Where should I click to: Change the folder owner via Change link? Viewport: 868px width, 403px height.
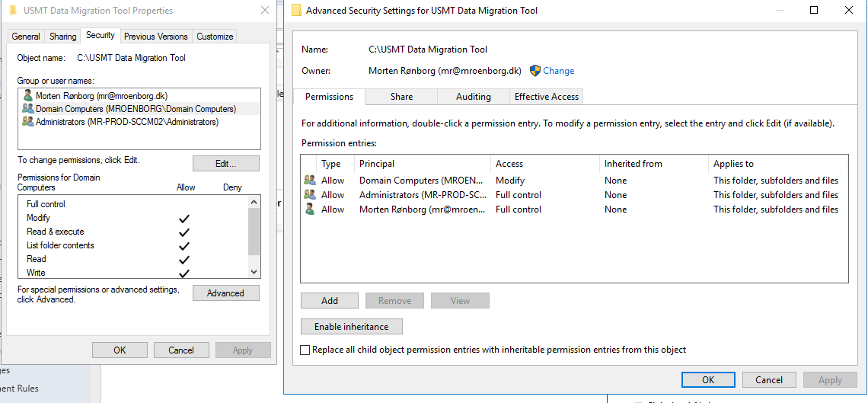559,71
